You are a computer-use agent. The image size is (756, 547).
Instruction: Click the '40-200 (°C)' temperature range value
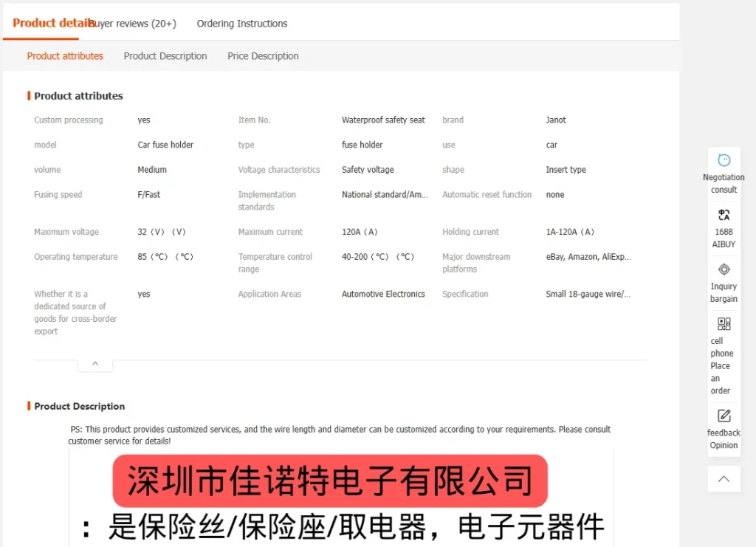(378, 257)
